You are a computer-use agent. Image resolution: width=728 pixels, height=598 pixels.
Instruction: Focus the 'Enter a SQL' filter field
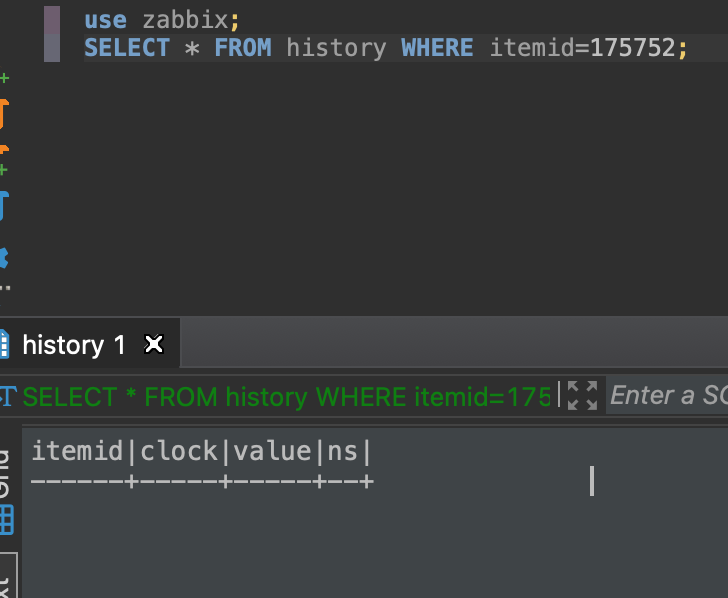[x=668, y=396]
